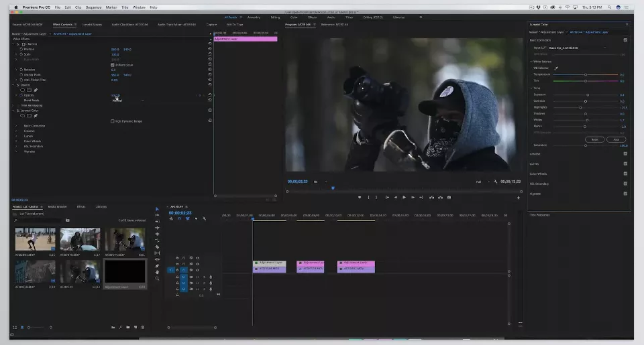Image resolution: width=644 pixels, height=345 pixels.
Task: Select the Razor tool in the tools panel
Action: (157, 247)
